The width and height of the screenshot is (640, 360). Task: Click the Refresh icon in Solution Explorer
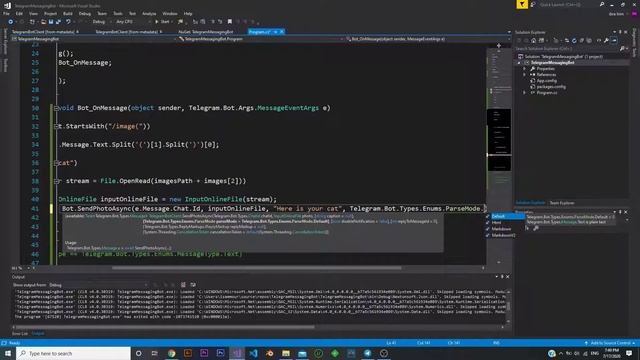click(x=574, y=40)
